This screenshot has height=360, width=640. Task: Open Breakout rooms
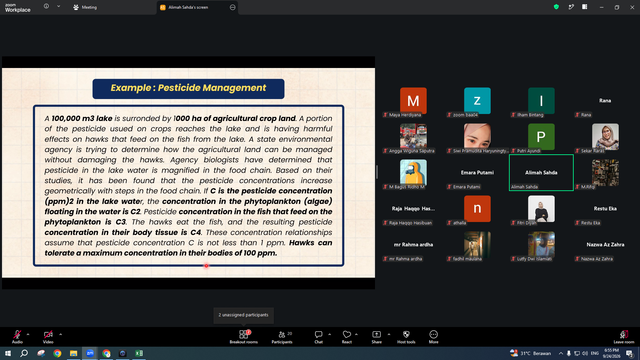point(244,337)
